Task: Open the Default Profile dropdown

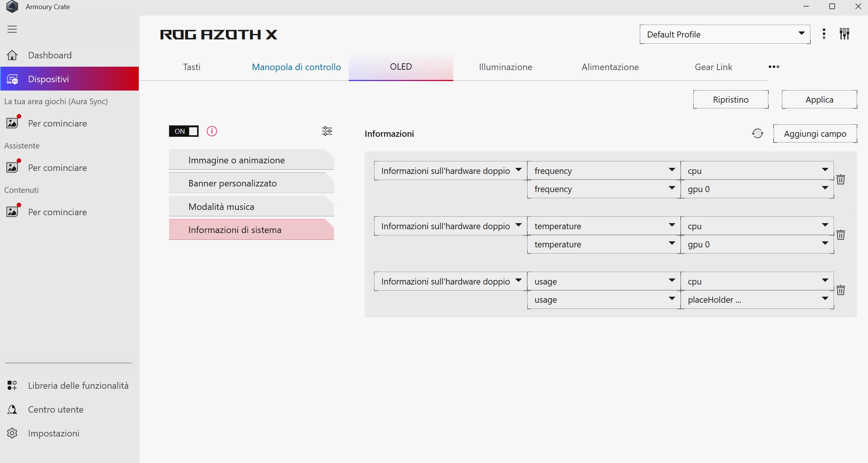Action: [x=725, y=34]
